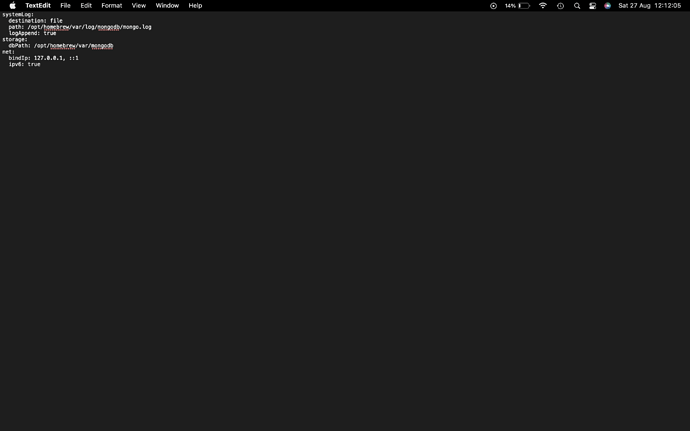Open the Window menu

(x=167, y=6)
